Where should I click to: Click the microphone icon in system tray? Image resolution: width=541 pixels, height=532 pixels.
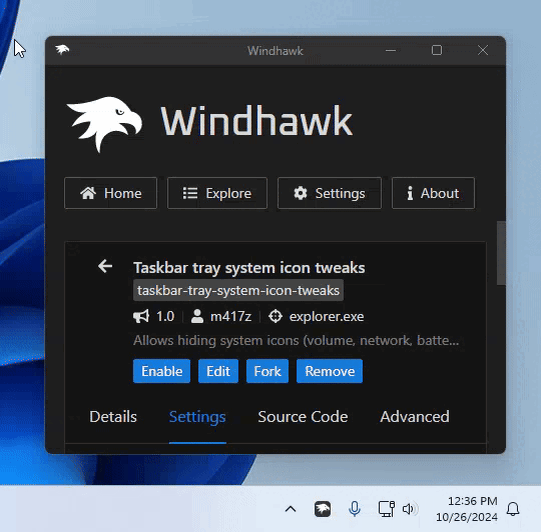click(354, 509)
